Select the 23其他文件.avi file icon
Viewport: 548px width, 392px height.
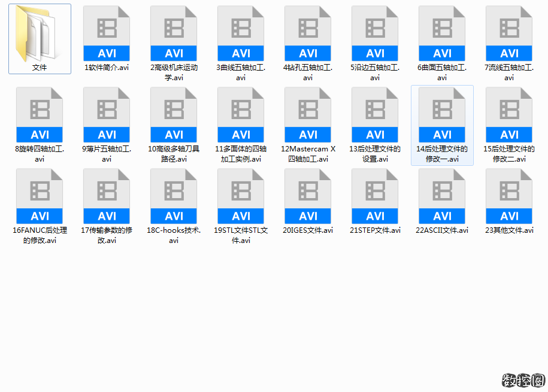(509, 196)
